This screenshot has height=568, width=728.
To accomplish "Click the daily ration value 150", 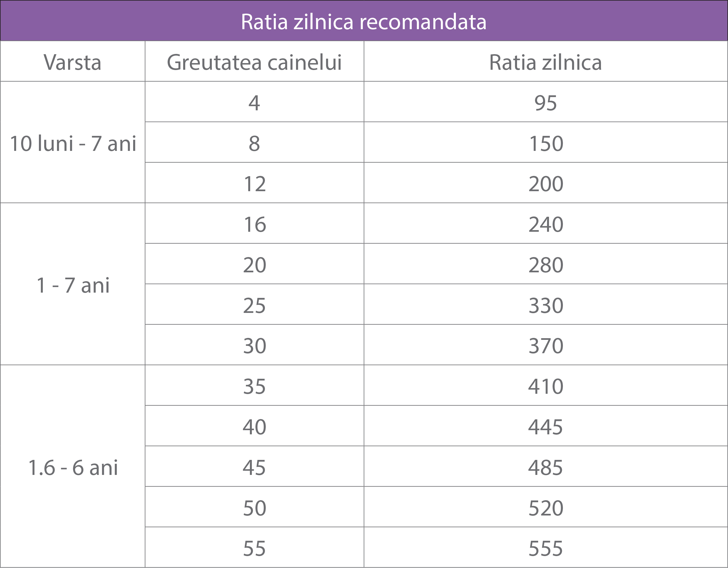I will coord(546,142).
